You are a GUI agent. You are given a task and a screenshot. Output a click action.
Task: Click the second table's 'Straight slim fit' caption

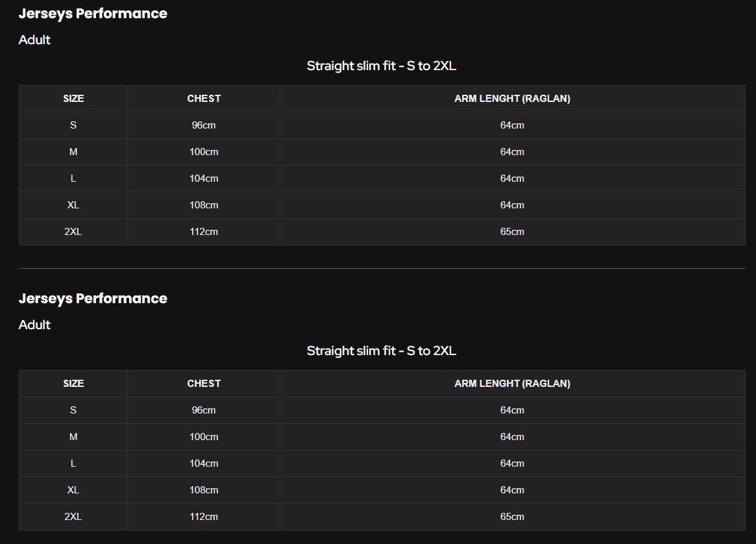[382, 351]
